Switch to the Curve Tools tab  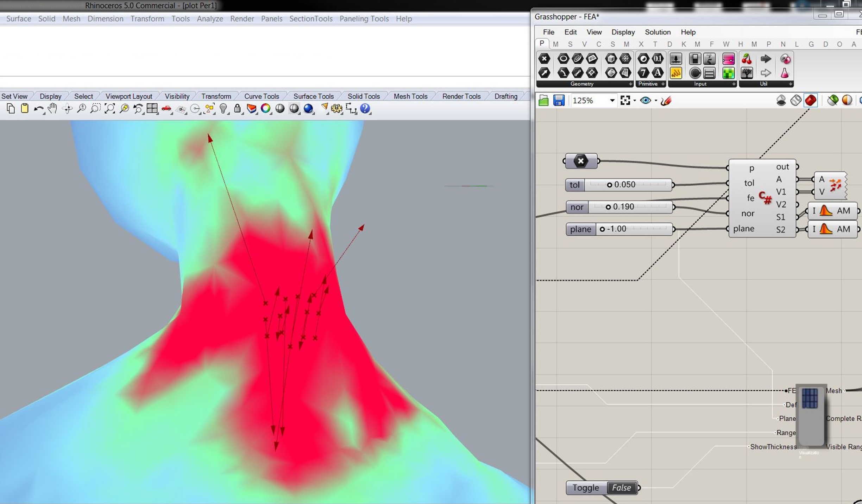click(262, 96)
